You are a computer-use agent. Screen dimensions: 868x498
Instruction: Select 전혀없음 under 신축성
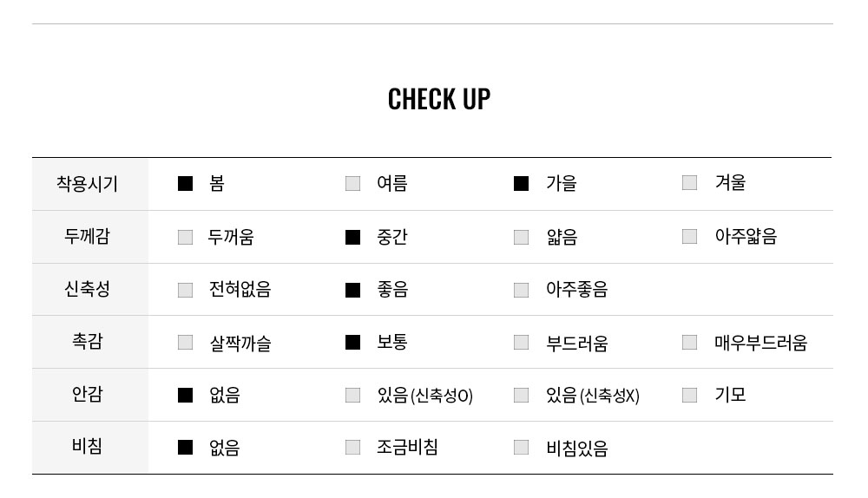tap(186, 290)
